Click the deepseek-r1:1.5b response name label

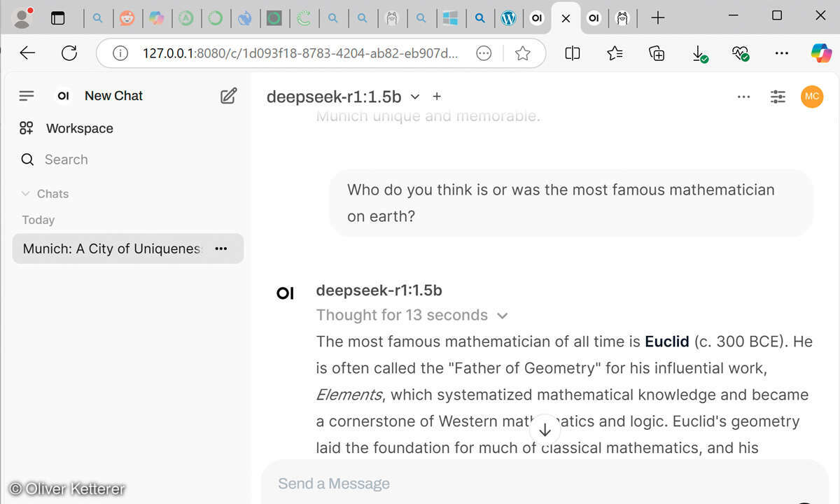pyautogui.click(x=379, y=290)
